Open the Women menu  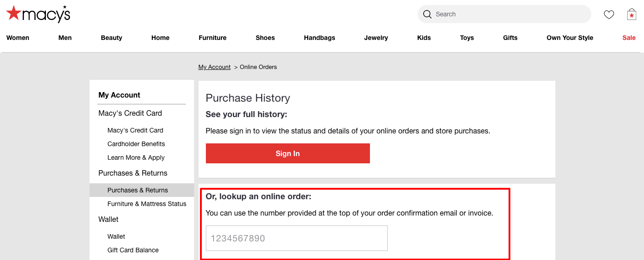pyautogui.click(x=18, y=38)
